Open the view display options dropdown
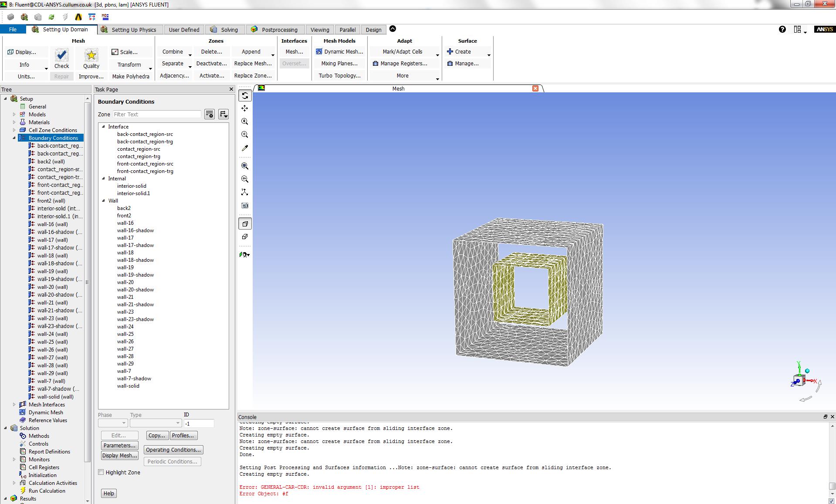The width and height of the screenshot is (836, 504). 245,255
